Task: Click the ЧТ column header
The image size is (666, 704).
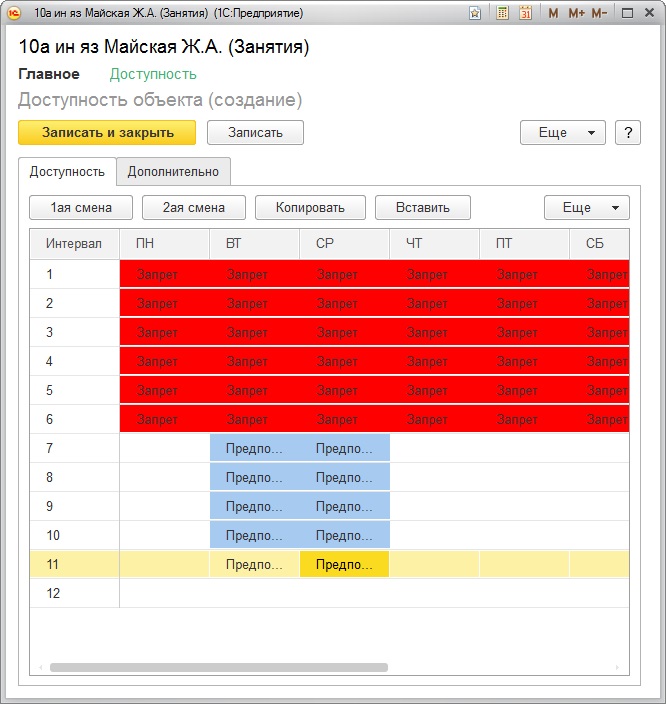Action: click(x=435, y=244)
